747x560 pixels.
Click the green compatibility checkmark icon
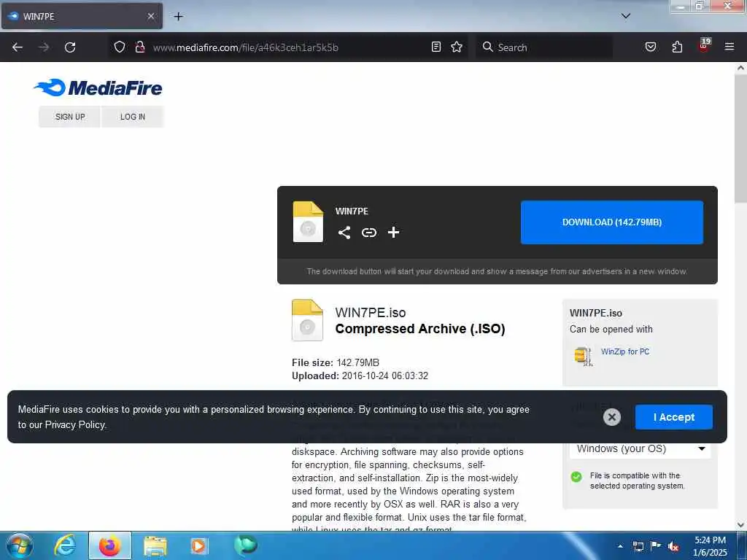point(576,477)
